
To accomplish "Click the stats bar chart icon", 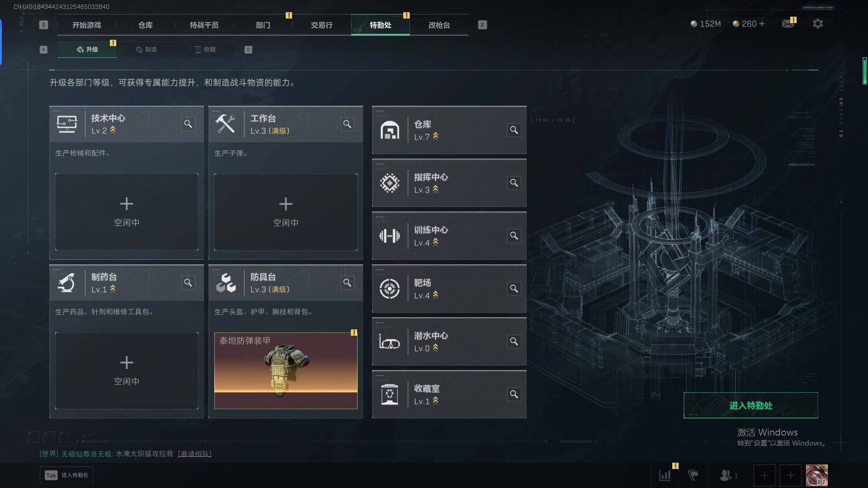I will pos(665,475).
